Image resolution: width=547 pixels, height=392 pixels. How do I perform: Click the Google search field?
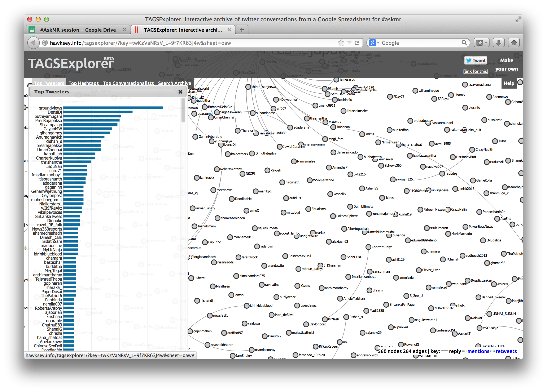[x=420, y=43]
